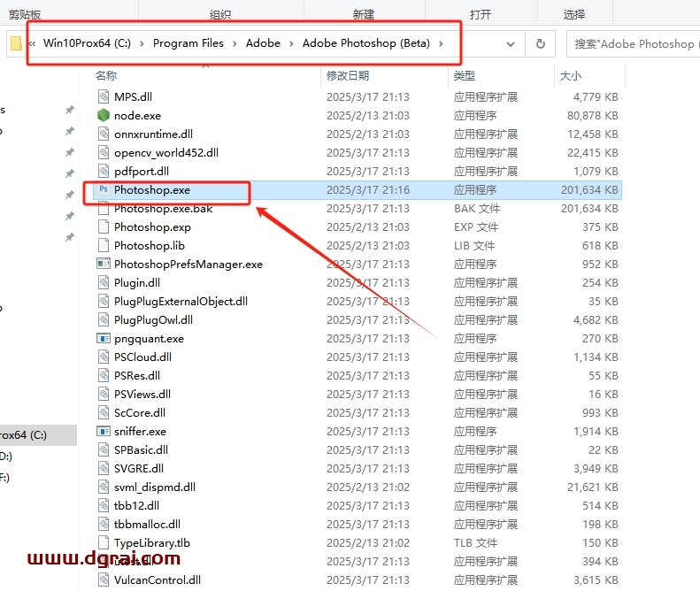The image size is (700, 591).
Task: Click the pdfport.dll file icon
Action: click(x=104, y=171)
